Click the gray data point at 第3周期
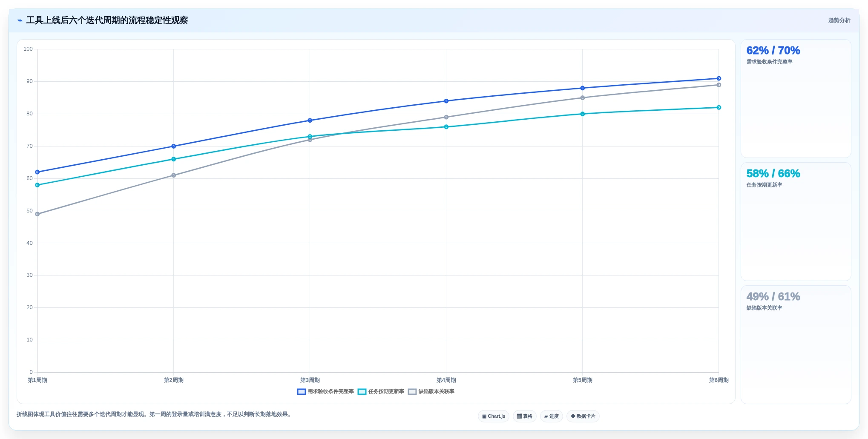This screenshot has height=439, width=868. click(310, 140)
